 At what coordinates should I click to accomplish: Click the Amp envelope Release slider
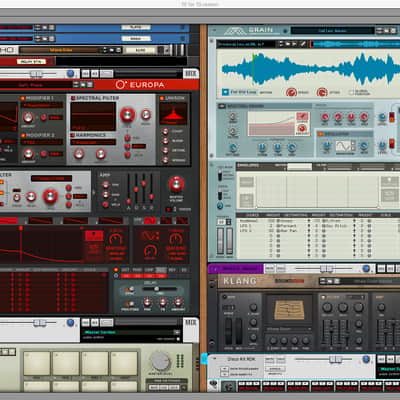[151, 190]
